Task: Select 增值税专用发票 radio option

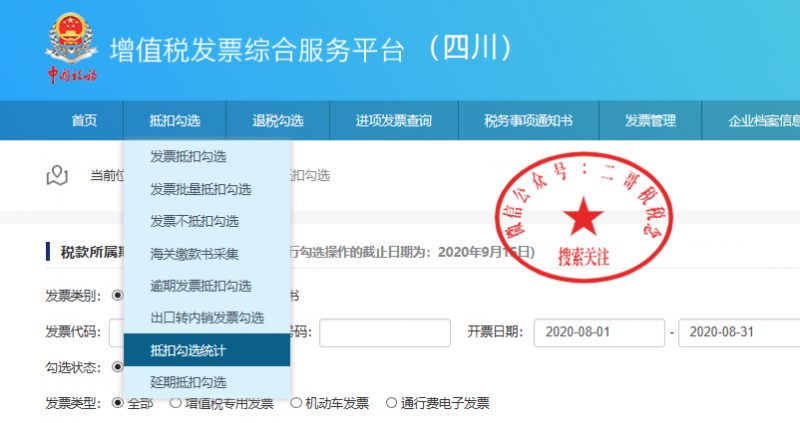Action: click(x=176, y=404)
